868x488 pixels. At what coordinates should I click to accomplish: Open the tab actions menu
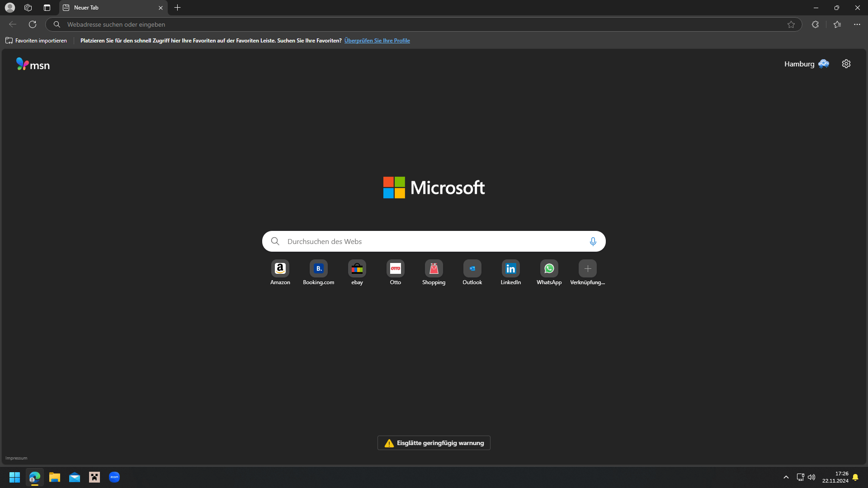pyautogui.click(x=47, y=7)
